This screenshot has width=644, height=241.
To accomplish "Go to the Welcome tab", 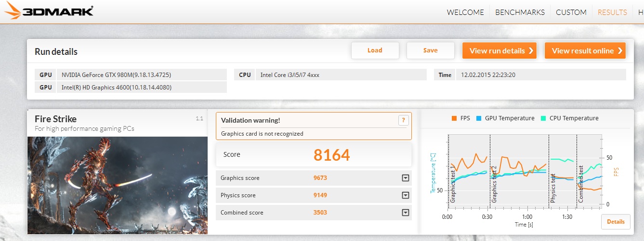I will pos(465,13).
